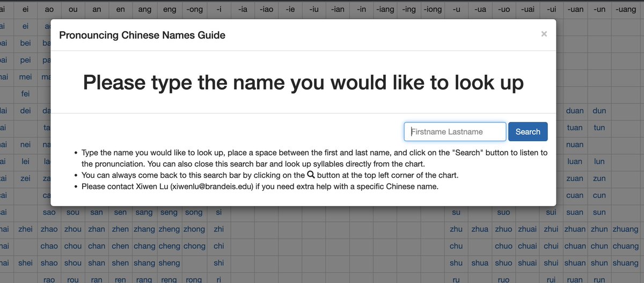Select the syllable 'zhuang' in the chart
644x283 pixels.
point(625,229)
